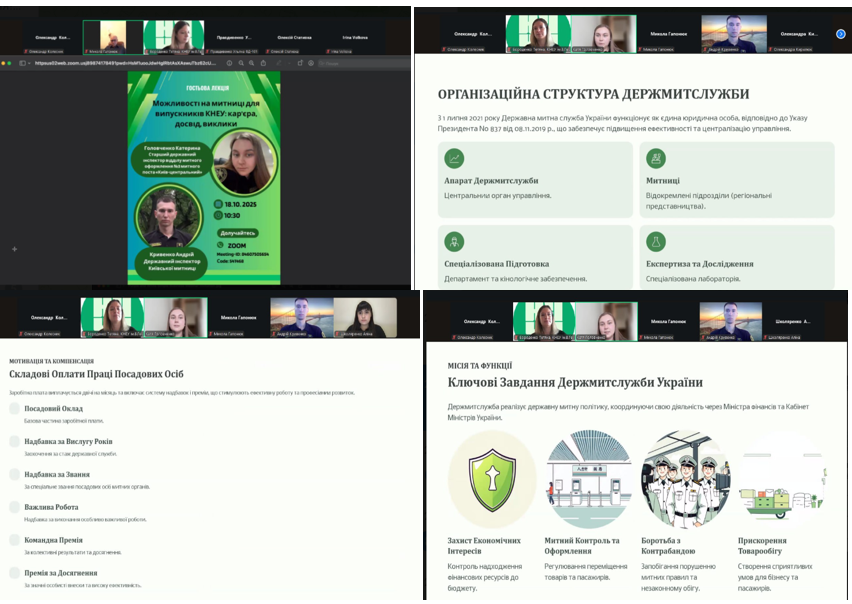Click the blue next arrow in the participant strip
The width and height of the screenshot is (852, 604).
click(840, 33)
